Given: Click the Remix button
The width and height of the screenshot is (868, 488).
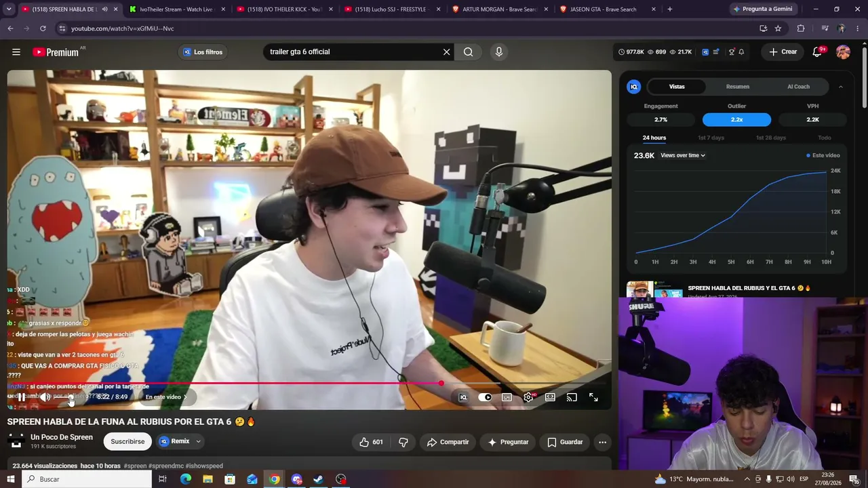Looking at the screenshot, I should coord(174,441).
